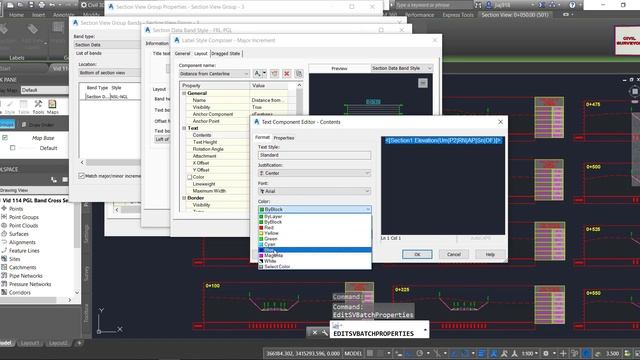
Task: Open workspace switching gear in status bar
Action: [x=546, y=353]
